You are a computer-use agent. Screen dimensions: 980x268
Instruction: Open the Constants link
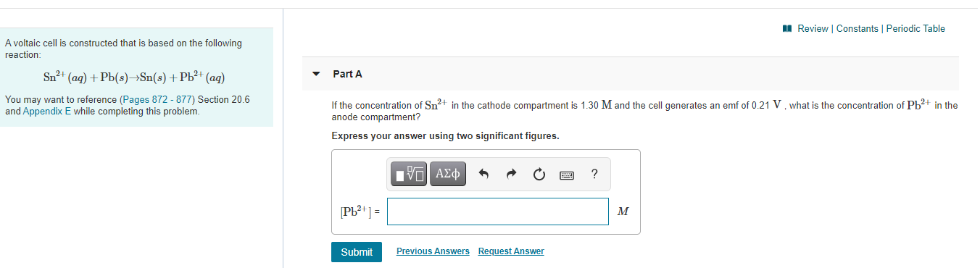coord(857,29)
